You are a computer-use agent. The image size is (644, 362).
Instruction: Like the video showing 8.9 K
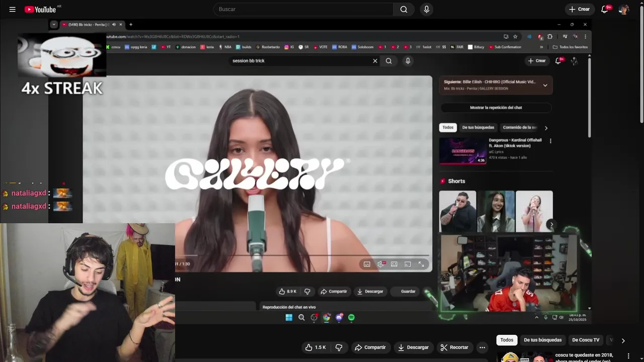[288, 291]
